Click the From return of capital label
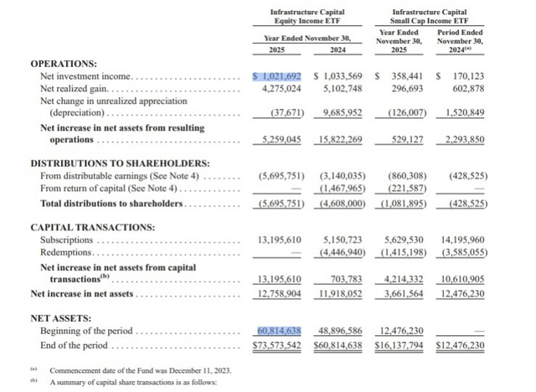Viewport: 536px width, 392px height. 109,188
